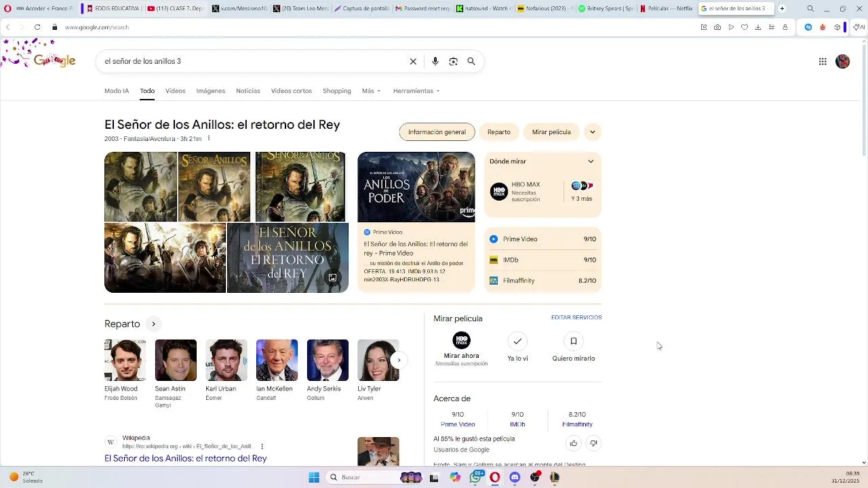Open a new browser tab with plus
Viewport: 868px width, 488px height.
[782, 9]
